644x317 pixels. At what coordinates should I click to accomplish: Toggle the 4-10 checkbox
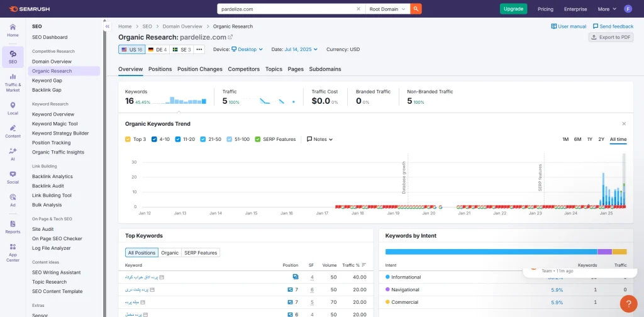[154, 139]
